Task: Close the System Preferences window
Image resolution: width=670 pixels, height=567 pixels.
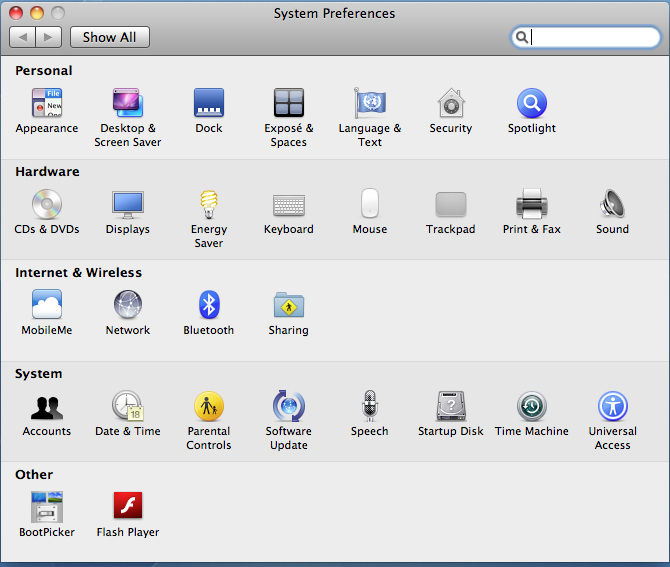Action: [x=16, y=13]
